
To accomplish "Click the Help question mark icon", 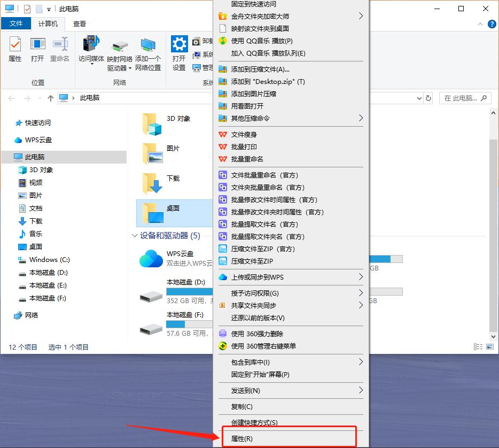I will tap(492, 24).
